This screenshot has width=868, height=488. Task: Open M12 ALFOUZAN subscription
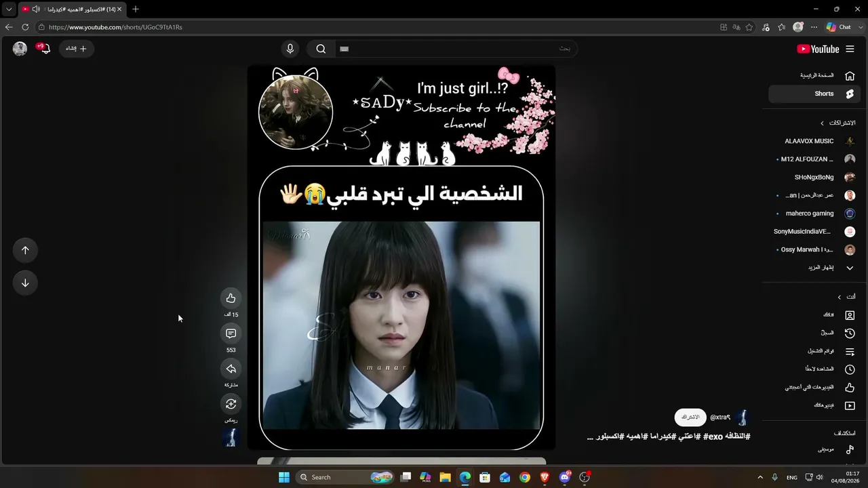(814, 159)
